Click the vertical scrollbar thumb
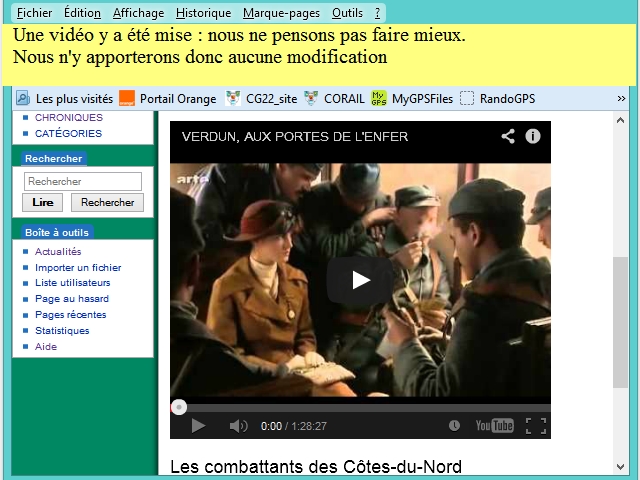 (x=620, y=322)
